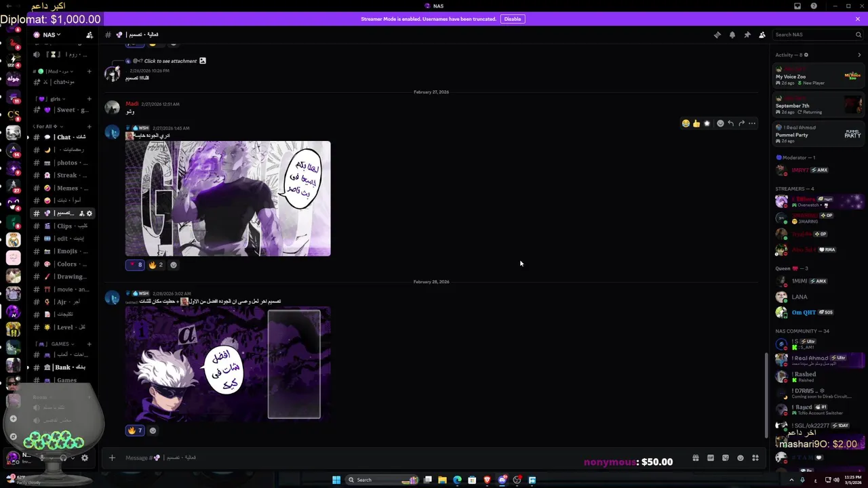This screenshot has height=488, width=868.
Task: Open September 7th activity card
Action: click(x=818, y=105)
